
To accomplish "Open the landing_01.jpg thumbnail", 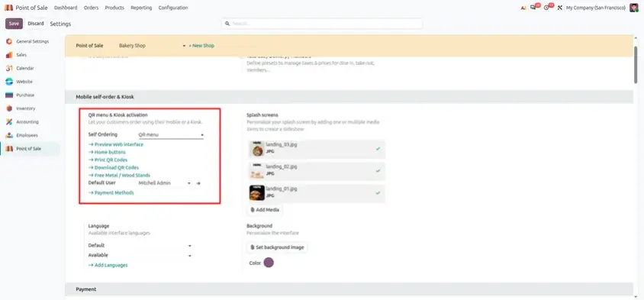I will 256,192.
